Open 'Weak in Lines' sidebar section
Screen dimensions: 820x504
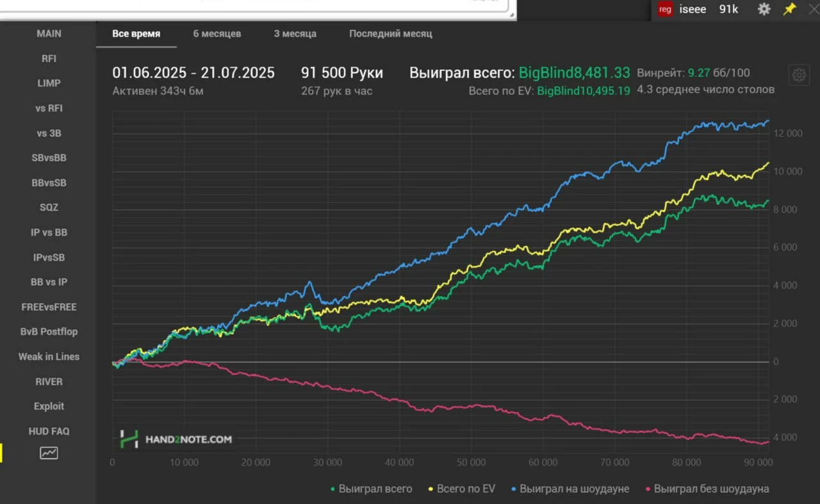tap(49, 357)
